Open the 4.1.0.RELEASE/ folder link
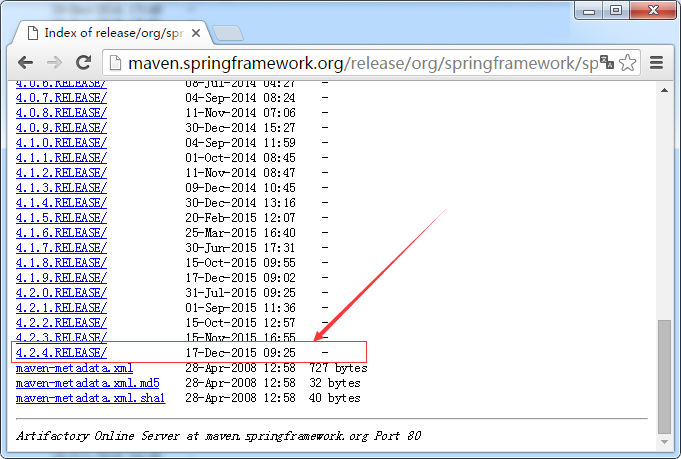Viewport: 681px width, 459px height. (61, 142)
